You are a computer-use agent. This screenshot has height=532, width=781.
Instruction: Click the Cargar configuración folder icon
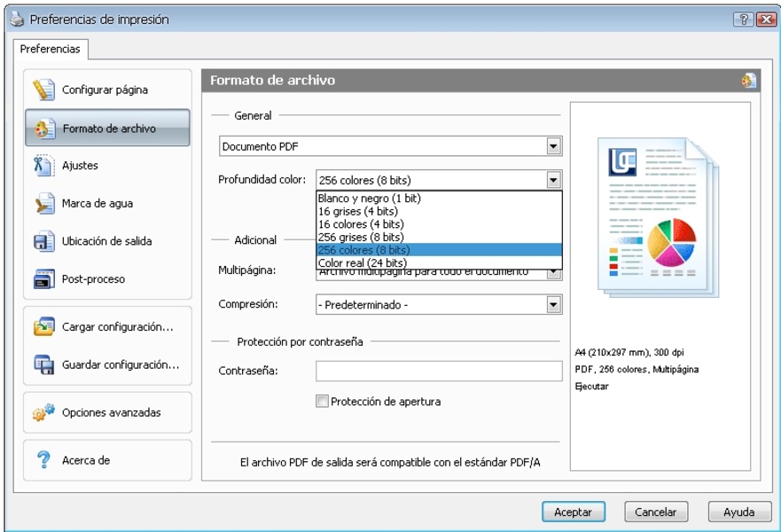click(44, 327)
